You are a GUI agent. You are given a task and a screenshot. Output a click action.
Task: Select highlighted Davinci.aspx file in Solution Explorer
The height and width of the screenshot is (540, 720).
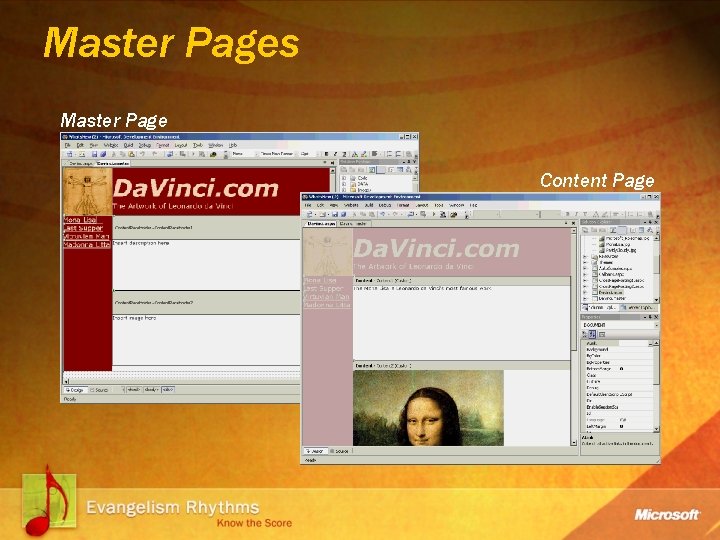point(611,292)
